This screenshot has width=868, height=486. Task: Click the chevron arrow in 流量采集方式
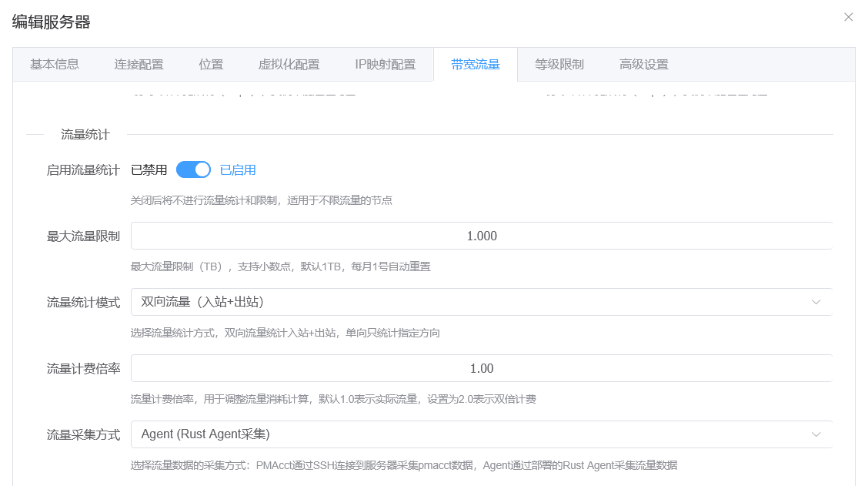click(x=816, y=434)
